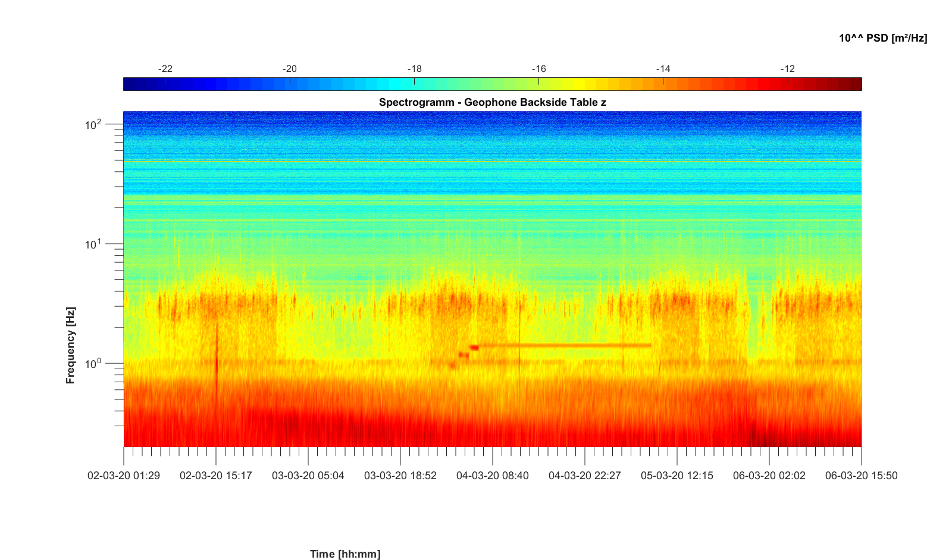This screenshot has width=952, height=560.
Task: Select the 10¹ frequency tick label
Action: point(93,244)
